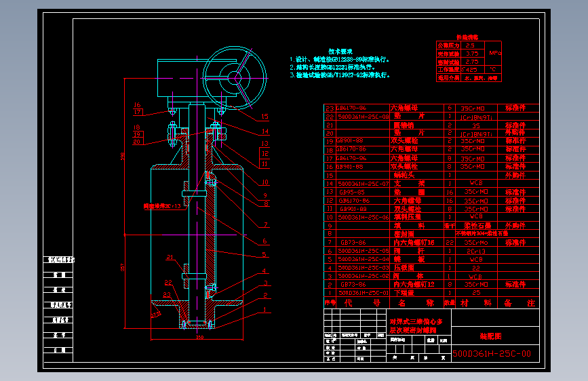This screenshot has width=588, height=381.
Task: Select code 500D361H-25C-05 in parts list
Action: click(x=364, y=251)
